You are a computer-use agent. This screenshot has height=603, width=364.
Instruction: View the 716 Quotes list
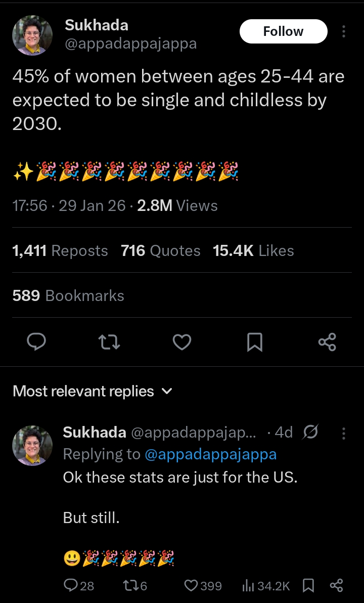(x=160, y=250)
